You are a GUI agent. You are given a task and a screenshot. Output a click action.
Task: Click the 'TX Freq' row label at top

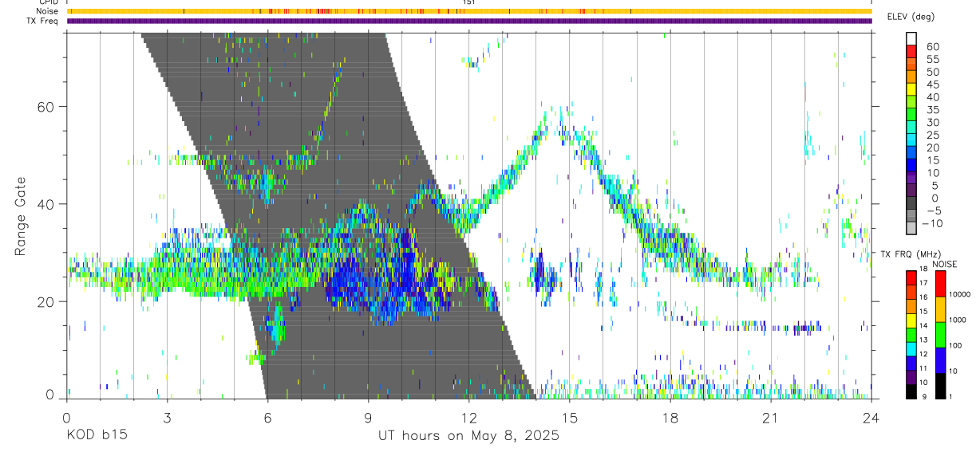click(44, 21)
